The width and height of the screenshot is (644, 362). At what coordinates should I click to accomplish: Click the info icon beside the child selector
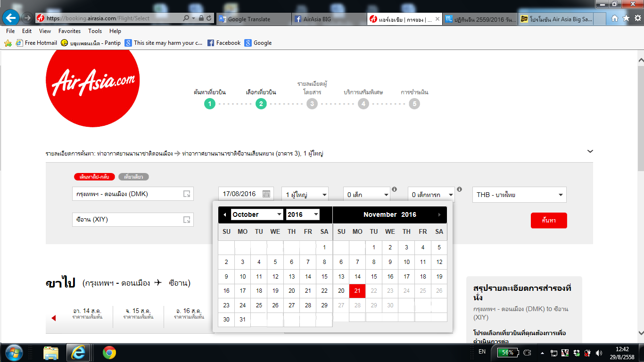click(x=394, y=189)
